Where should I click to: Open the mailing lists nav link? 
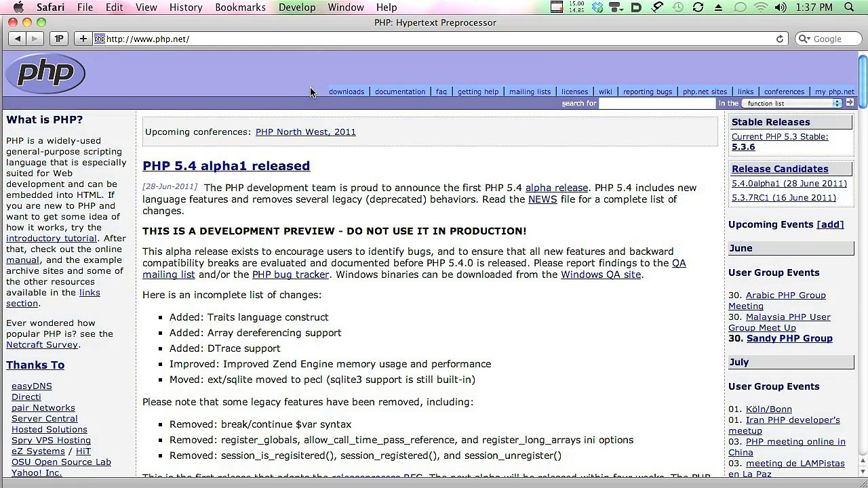[x=530, y=91]
